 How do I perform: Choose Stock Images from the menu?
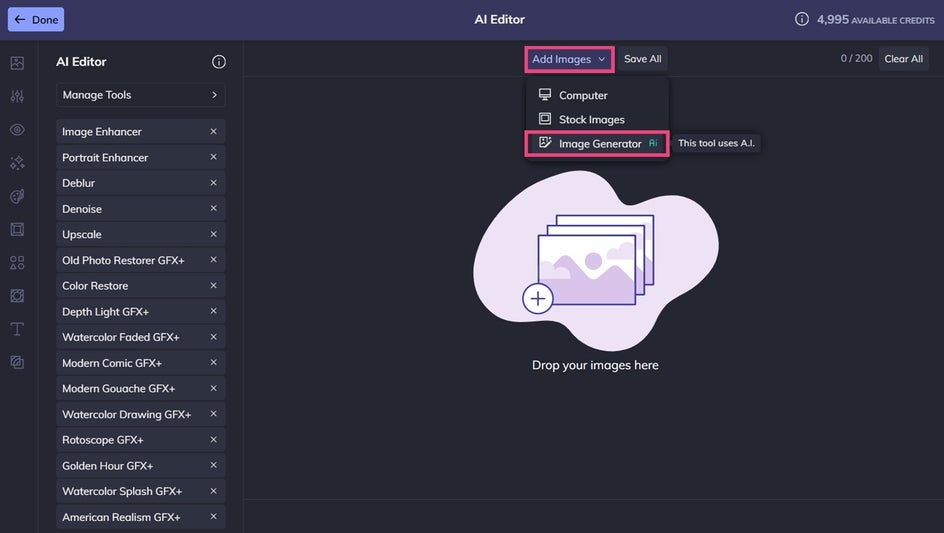[x=597, y=119]
